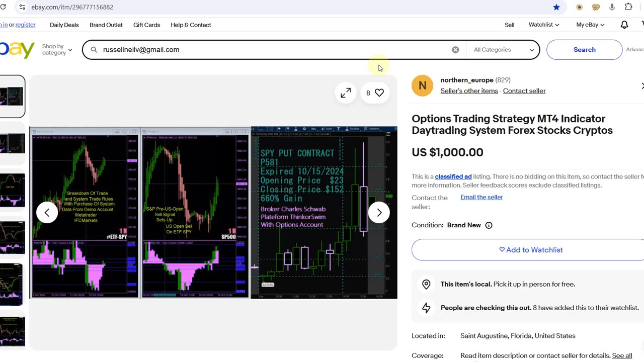The image size is (644, 362).
Task: Click Saint Augustine, Florida location text
Action: [518, 336]
